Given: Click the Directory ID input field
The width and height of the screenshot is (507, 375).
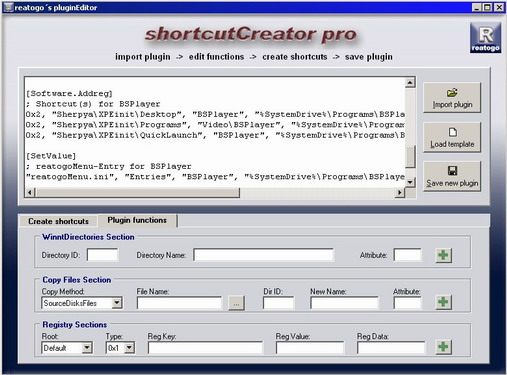Looking at the screenshot, I should (102, 255).
